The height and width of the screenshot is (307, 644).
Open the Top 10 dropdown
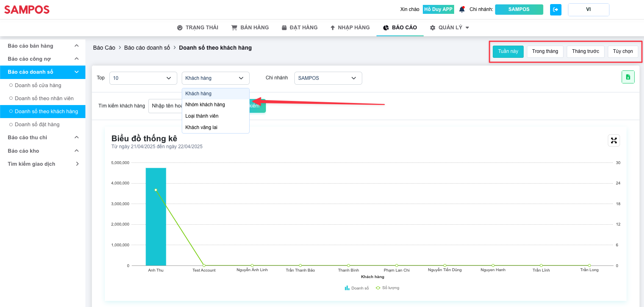point(143,78)
